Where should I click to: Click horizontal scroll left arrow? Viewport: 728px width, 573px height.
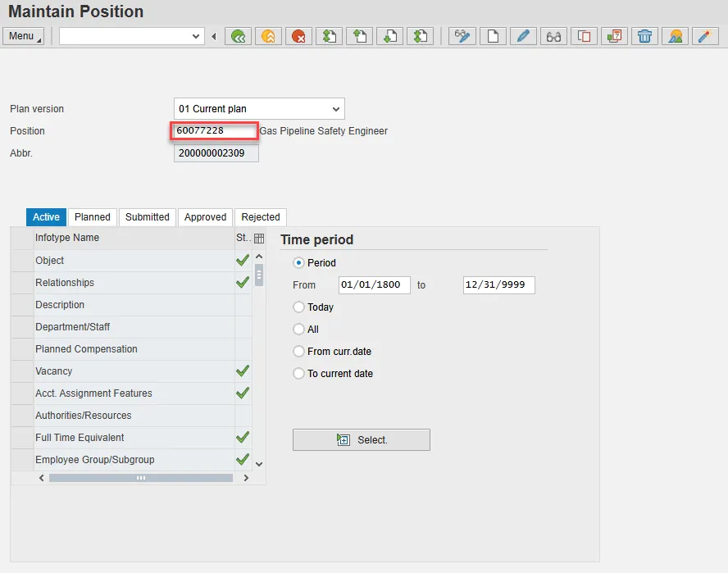pyautogui.click(x=41, y=478)
